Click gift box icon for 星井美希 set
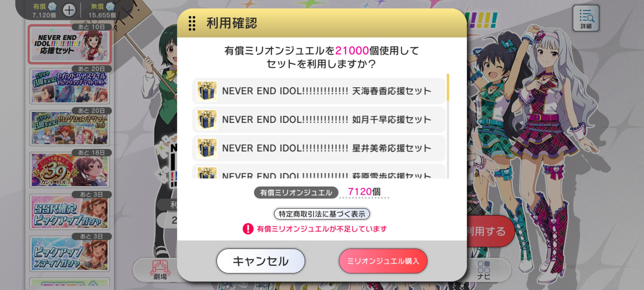 click(x=207, y=148)
